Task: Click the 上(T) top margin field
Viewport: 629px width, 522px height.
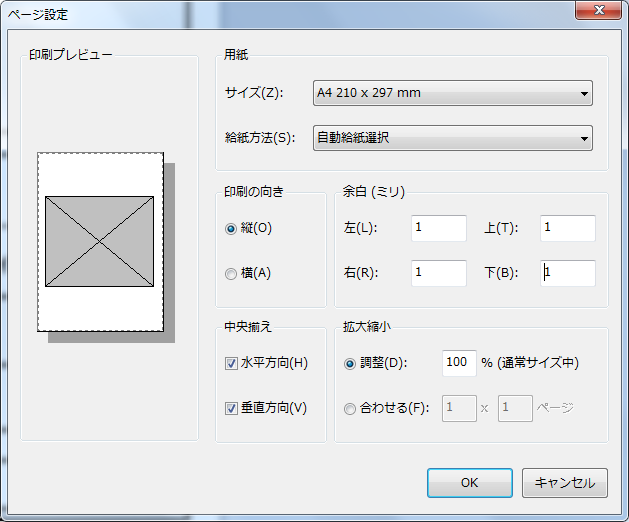Action: pyautogui.click(x=568, y=228)
